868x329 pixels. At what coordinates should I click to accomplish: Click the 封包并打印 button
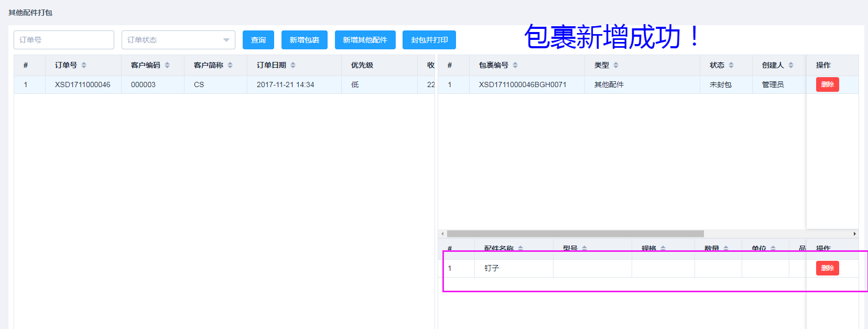click(429, 40)
